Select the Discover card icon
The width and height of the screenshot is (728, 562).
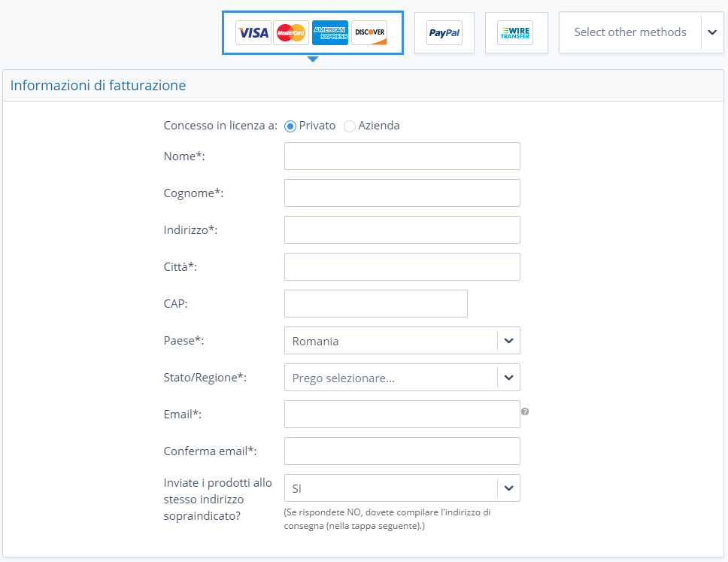point(369,32)
